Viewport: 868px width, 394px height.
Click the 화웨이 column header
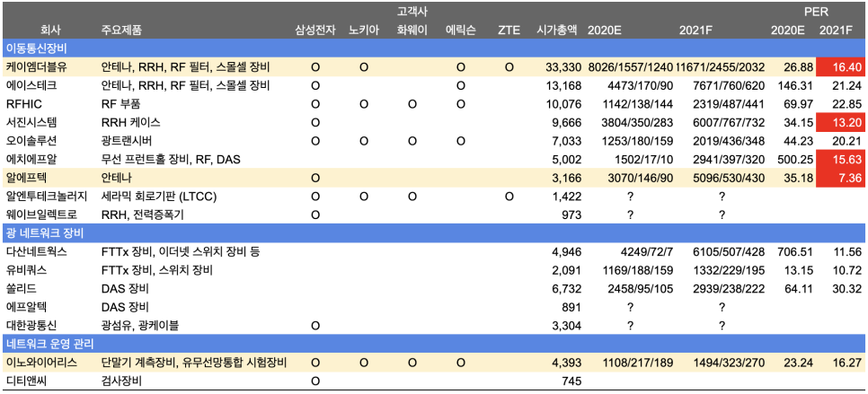tap(412, 31)
